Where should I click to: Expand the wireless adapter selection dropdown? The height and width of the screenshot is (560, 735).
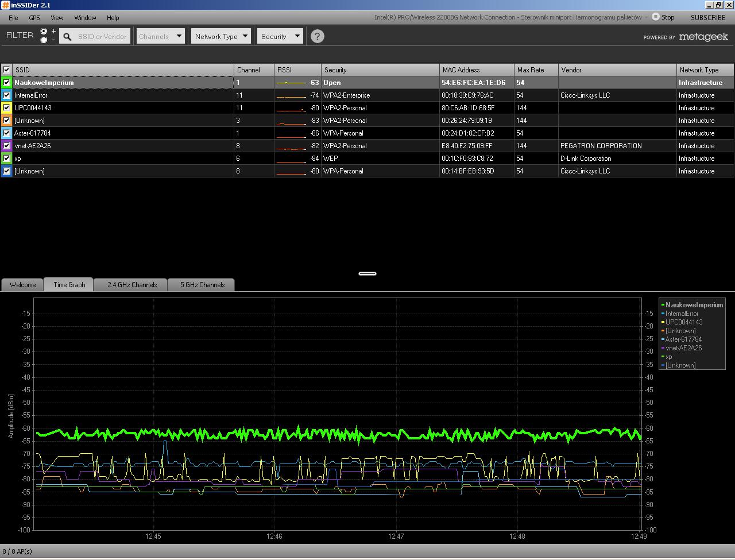coord(646,17)
